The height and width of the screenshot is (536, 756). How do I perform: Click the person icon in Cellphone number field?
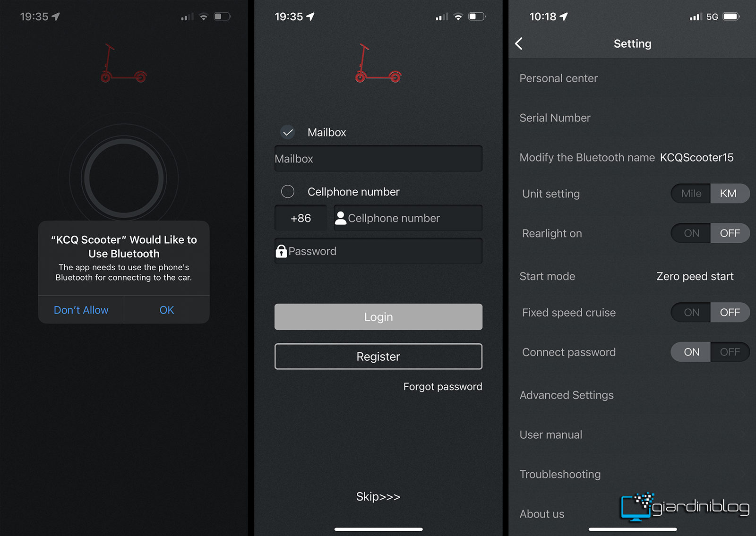pyautogui.click(x=341, y=218)
